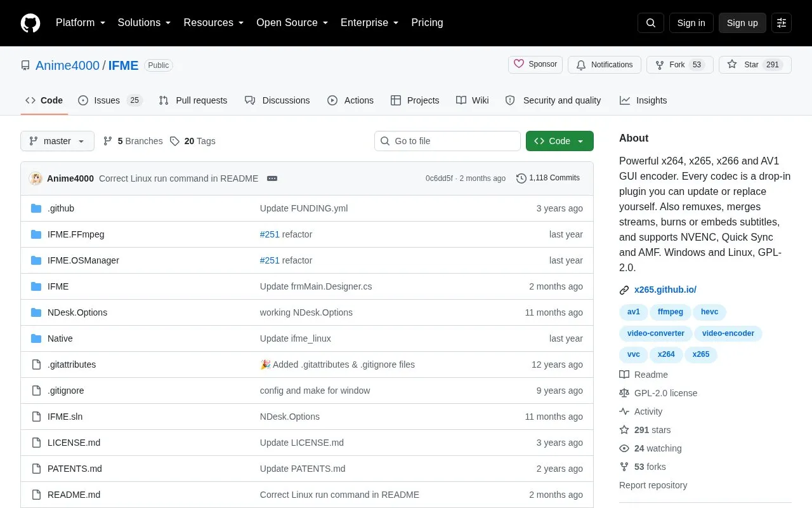Select the av1 topic tag

pos(634,312)
